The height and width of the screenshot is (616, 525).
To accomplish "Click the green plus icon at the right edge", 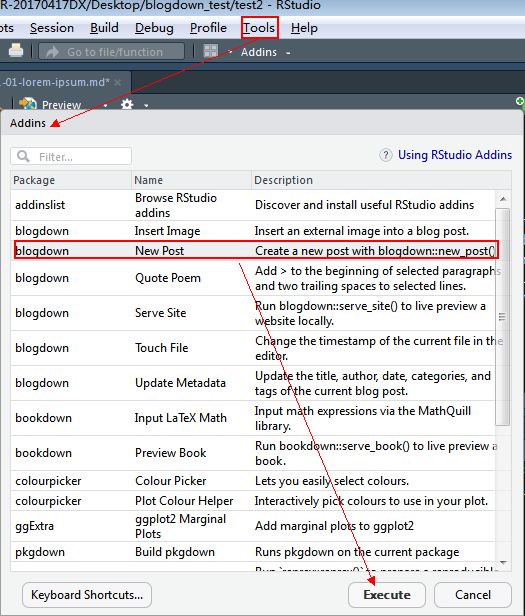I will 520,102.
